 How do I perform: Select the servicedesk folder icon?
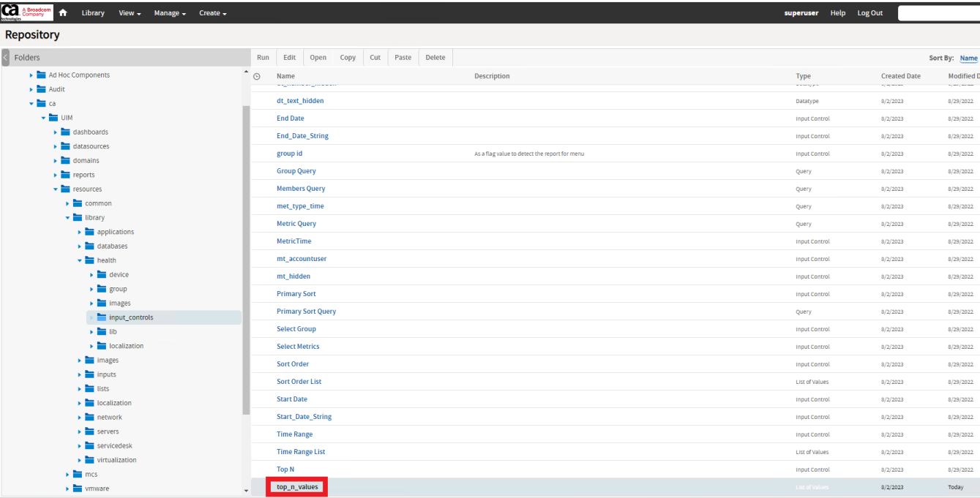[90, 446]
